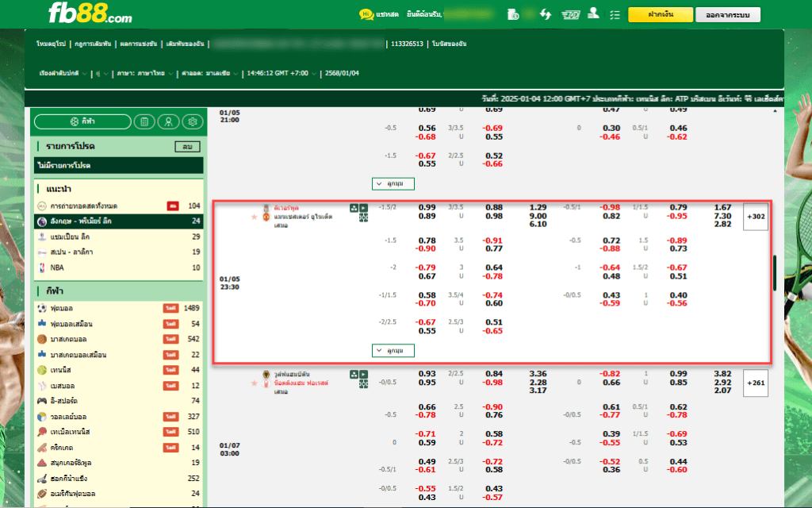Screen dimensions: 812x508
Task: Click the table tennis paddle icon
Action: 42,432
